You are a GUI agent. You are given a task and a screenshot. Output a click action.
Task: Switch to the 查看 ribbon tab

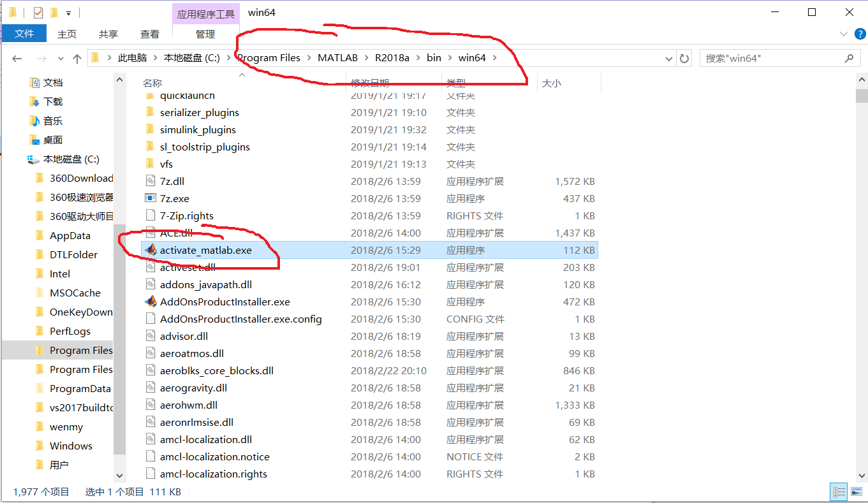(150, 34)
